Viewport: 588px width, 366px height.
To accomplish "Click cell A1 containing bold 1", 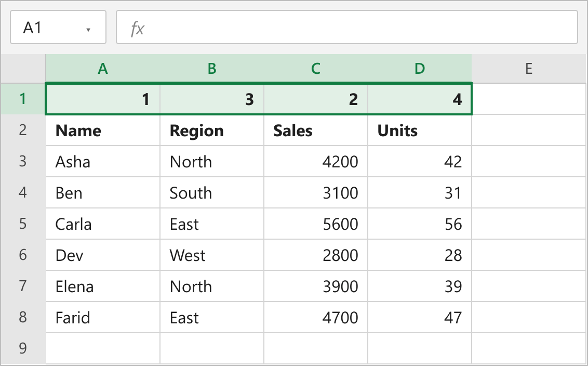I will click(103, 99).
